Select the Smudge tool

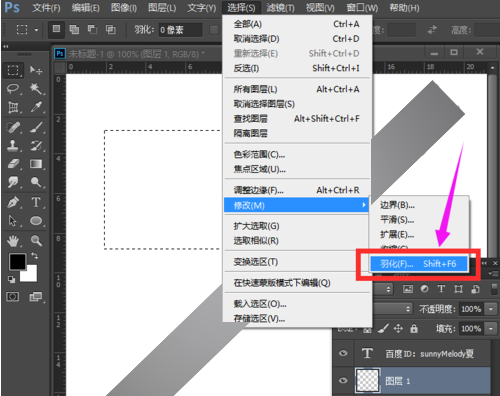pyautogui.click(x=13, y=182)
